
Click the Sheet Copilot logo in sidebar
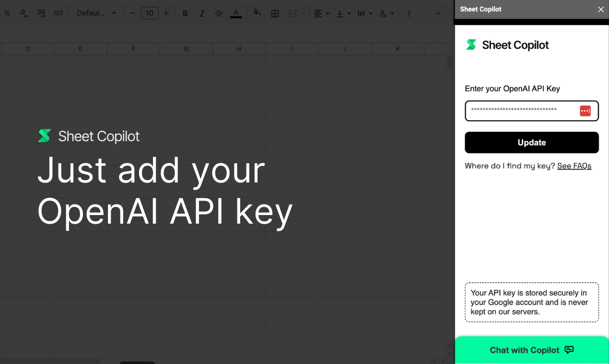coord(507,45)
